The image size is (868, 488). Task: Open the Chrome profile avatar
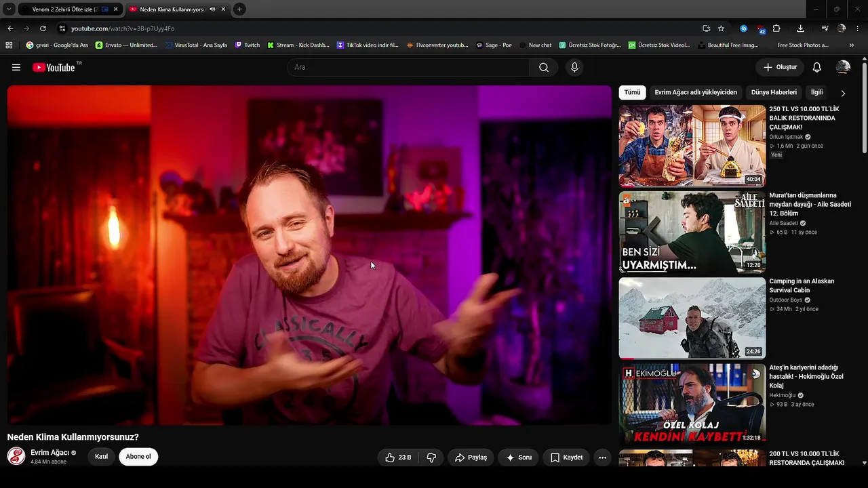[x=842, y=28]
